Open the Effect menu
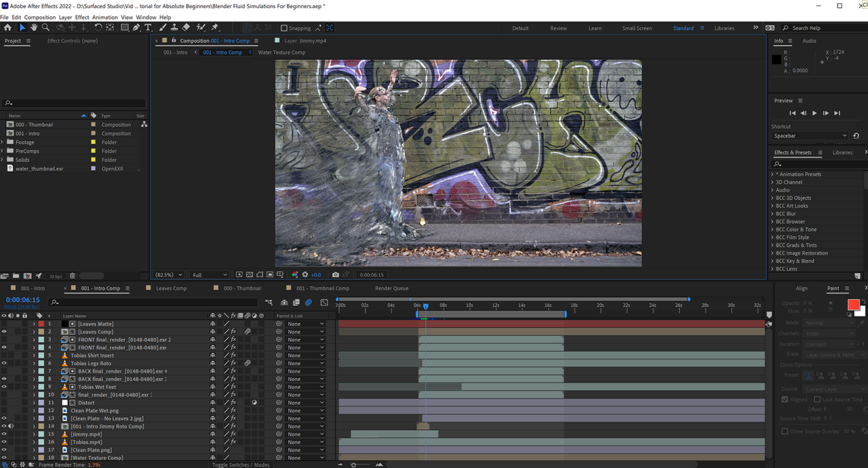The width and height of the screenshot is (868, 468). [81, 17]
